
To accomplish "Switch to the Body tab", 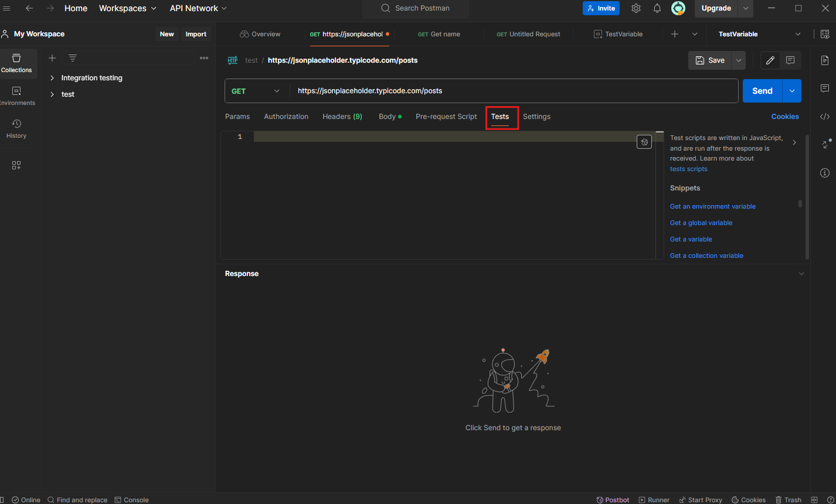I will tap(390, 117).
